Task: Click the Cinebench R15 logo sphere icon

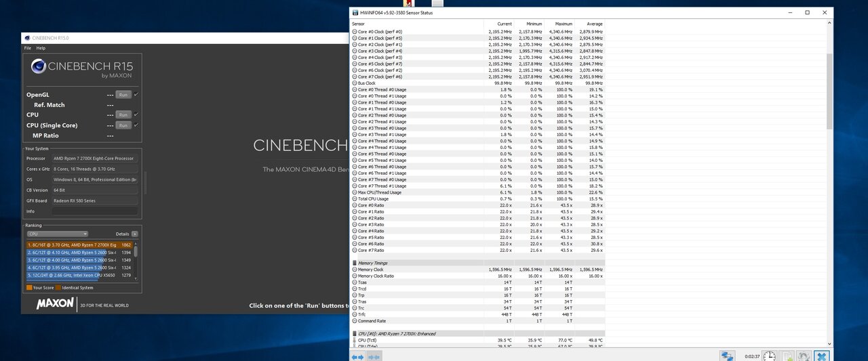Action: click(x=38, y=66)
